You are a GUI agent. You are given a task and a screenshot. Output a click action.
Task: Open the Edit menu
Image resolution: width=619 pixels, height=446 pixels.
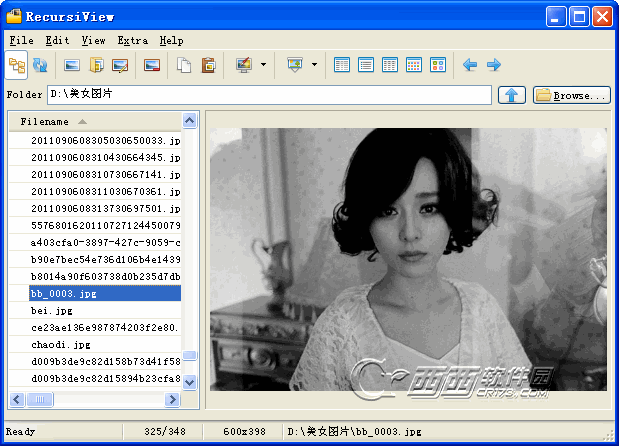click(x=57, y=40)
